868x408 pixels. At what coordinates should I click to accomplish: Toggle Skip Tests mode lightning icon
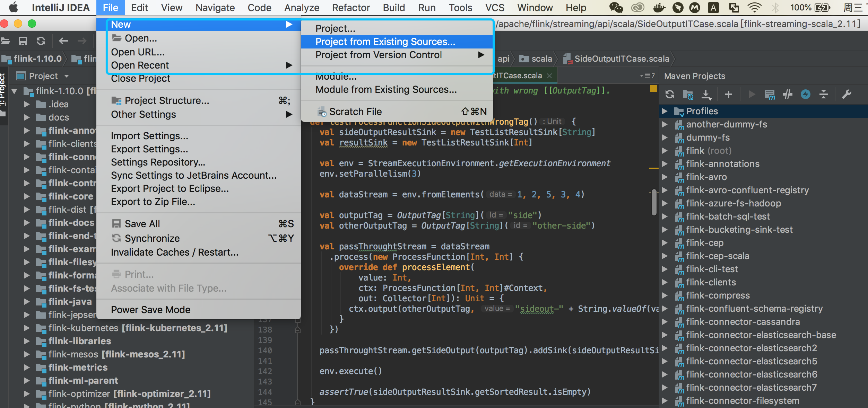[x=806, y=94]
